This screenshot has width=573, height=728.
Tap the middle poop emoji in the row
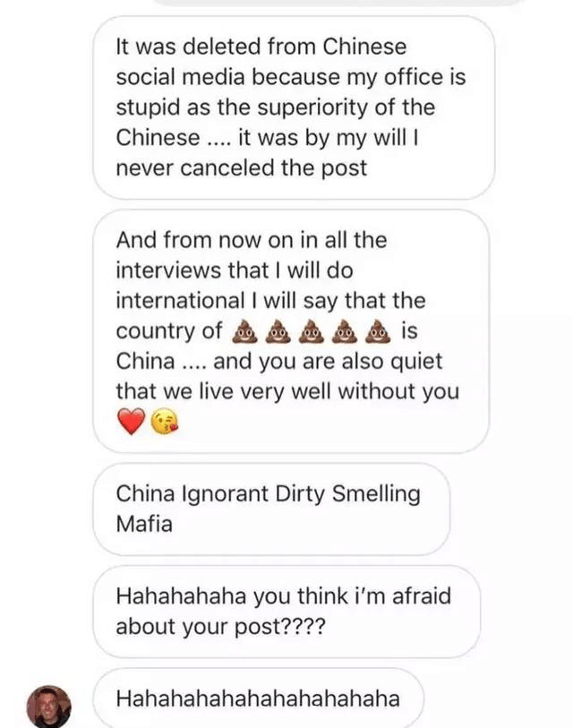[311, 331]
